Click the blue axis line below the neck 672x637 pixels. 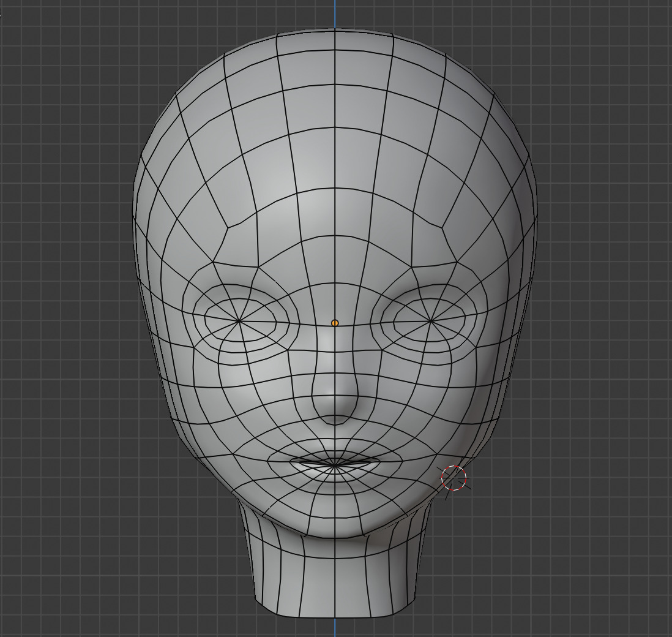[x=335, y=628]
